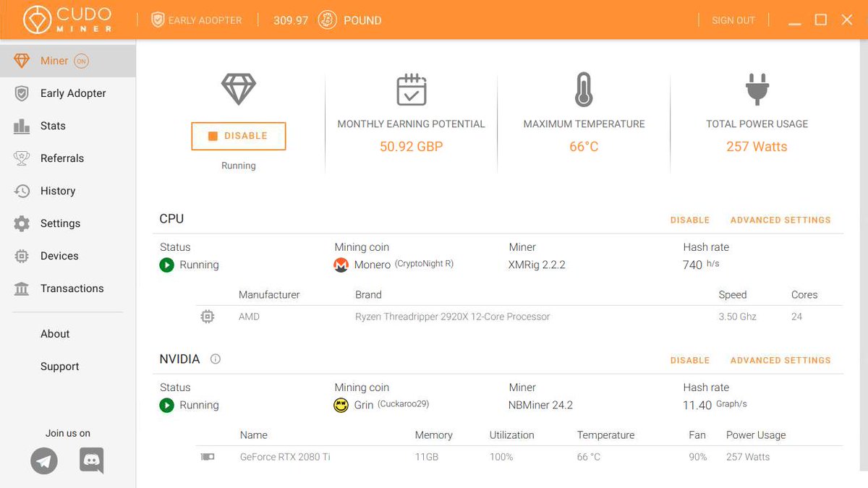Open the Stats page

(68, 126)
